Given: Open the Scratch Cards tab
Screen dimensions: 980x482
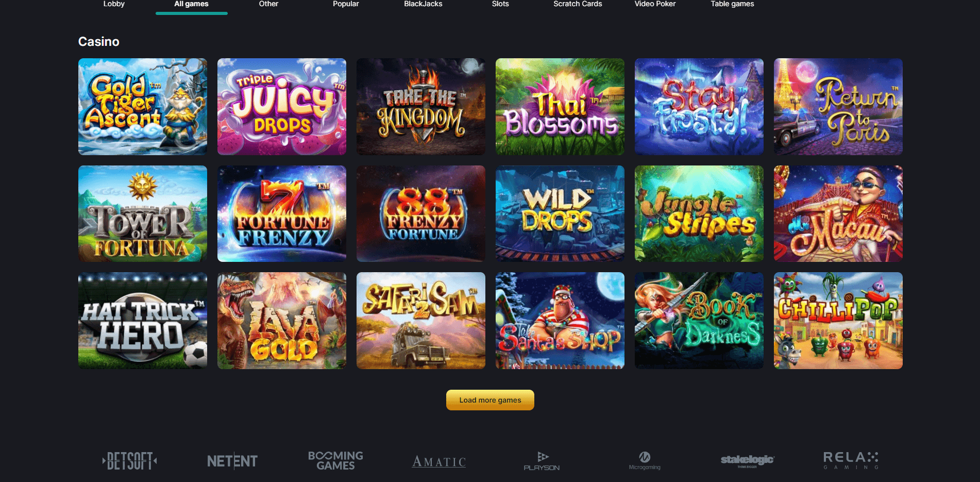Looking at the screenshot, I should 578,4.
